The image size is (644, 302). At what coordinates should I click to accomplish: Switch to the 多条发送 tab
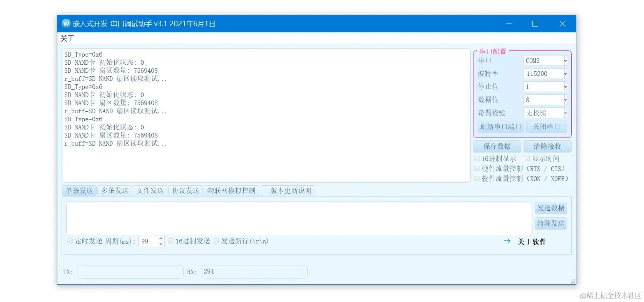(x=115, y=191)
